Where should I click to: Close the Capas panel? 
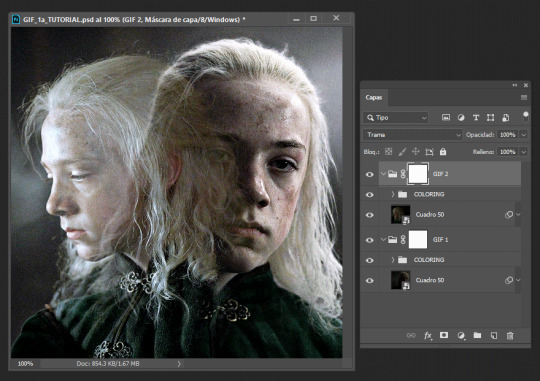click(x=526, y=85)
